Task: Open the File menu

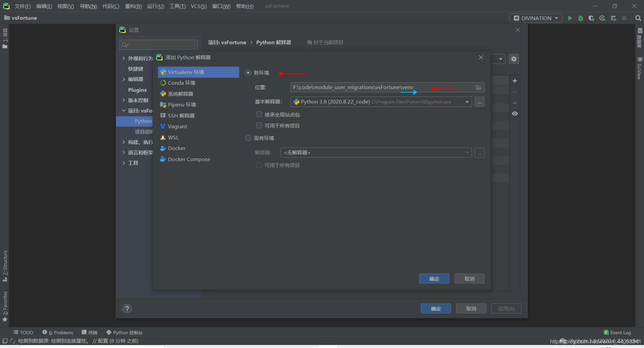Action: [x=22, y=6]
